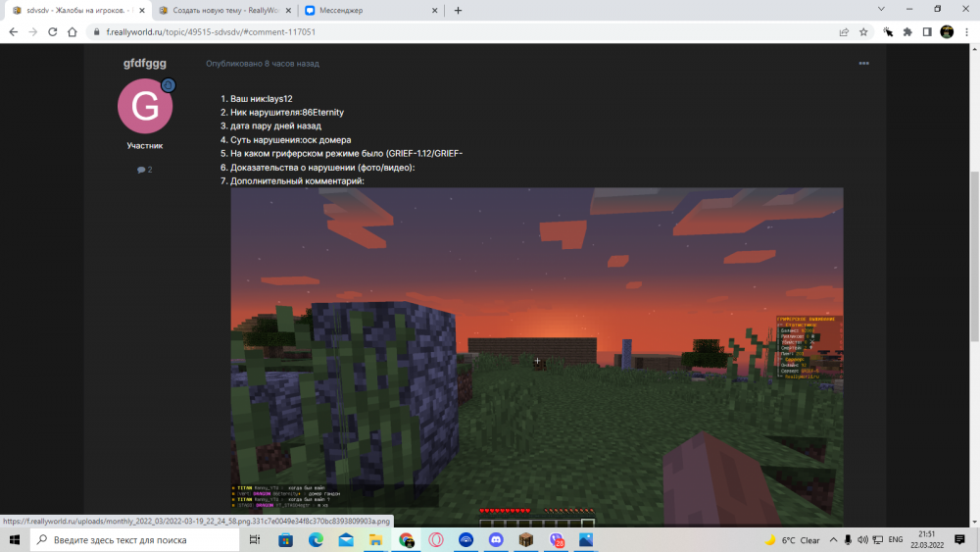This screenshot has width=980, height=552.
Task: Open File Explorer from taskbar
Action: point(375,539)
